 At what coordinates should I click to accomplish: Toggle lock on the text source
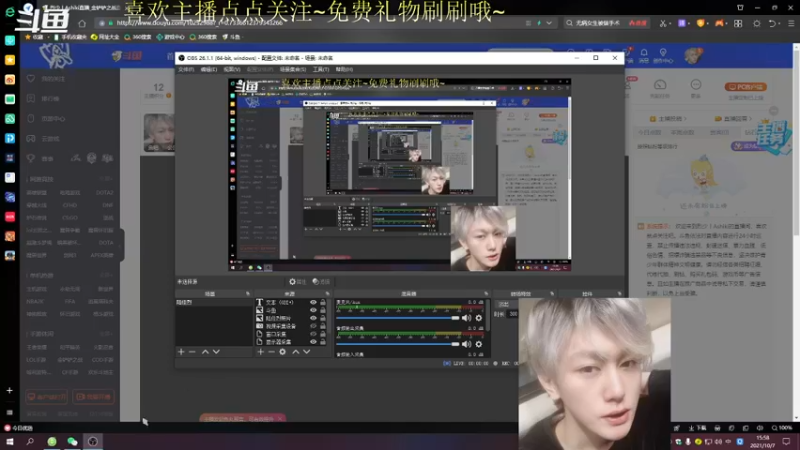click(322, 303)
